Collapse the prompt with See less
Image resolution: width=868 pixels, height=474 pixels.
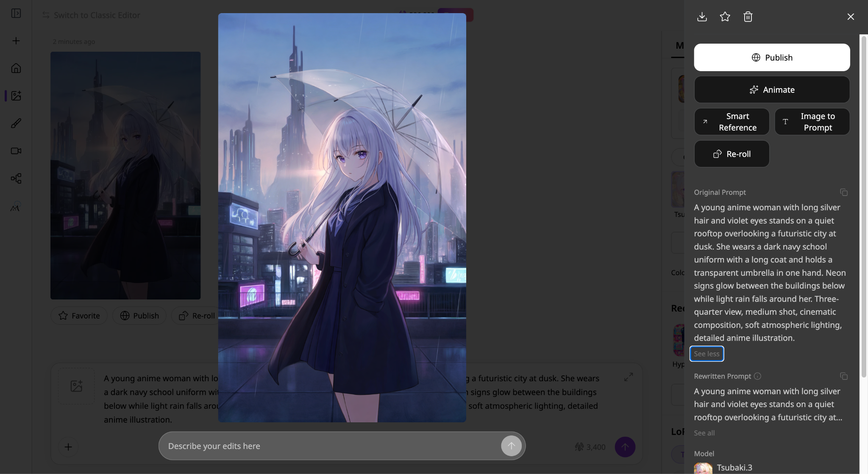[x=707, y=354]
